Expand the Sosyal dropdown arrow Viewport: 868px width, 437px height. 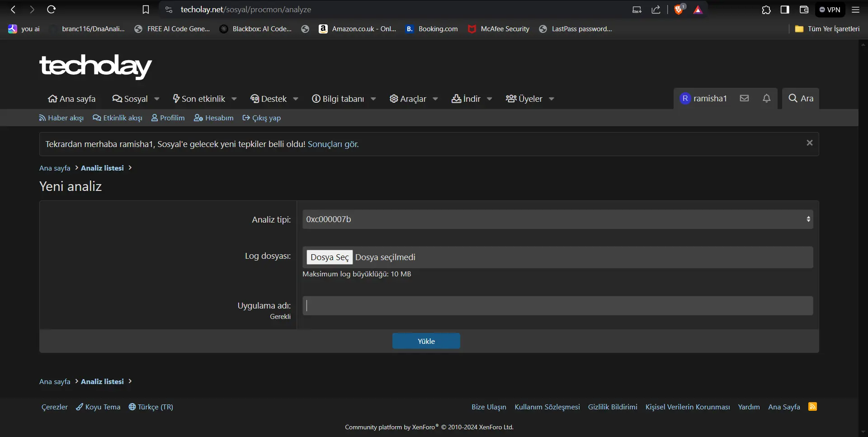click(x=157, y=99)
